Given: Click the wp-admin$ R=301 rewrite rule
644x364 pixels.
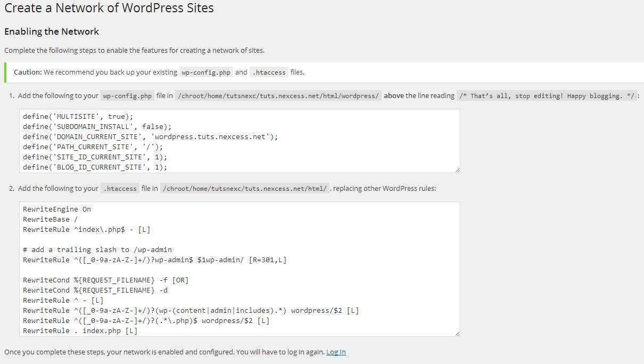Looking at the screenshot, I should tap(155, 260).
